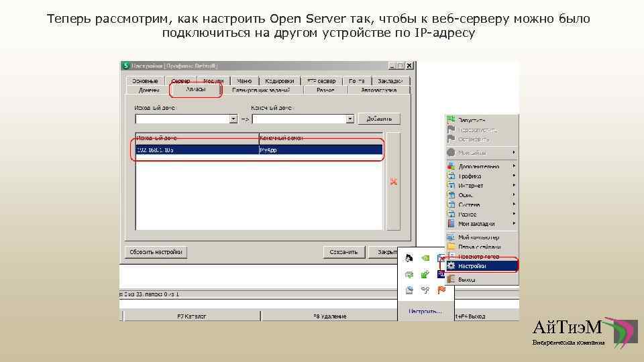Switch to the Автозагрузка tab
The height and width of the screenshot is (362, 644).
coord(378,90)
